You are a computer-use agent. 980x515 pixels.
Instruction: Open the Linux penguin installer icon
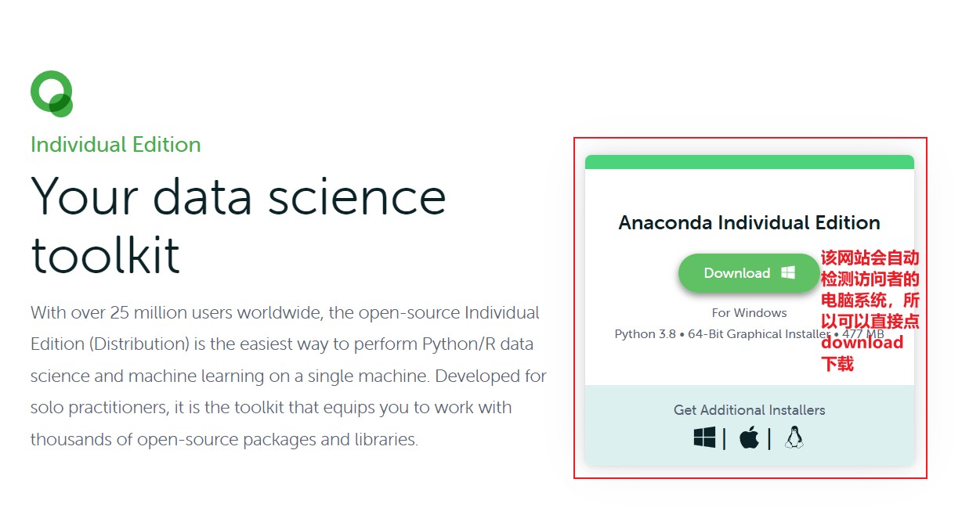point(794,438)
